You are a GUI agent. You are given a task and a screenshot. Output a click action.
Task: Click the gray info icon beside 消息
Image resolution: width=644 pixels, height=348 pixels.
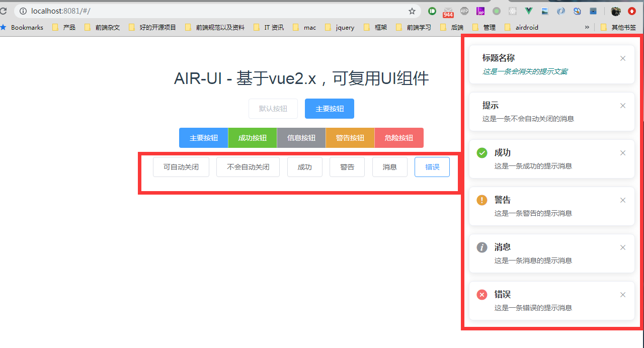(482, 247)
